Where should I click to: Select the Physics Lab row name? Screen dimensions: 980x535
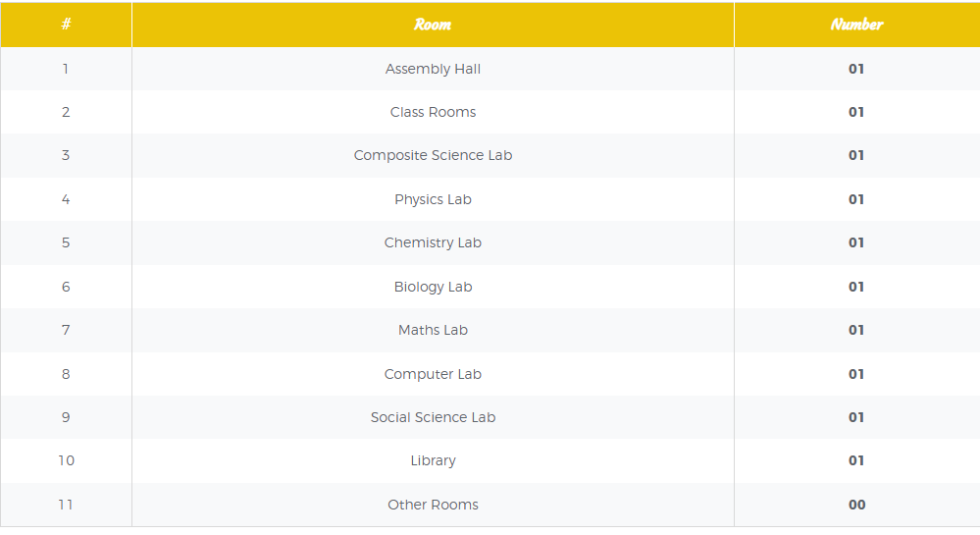pyautogui.click(x=433, y=199)
